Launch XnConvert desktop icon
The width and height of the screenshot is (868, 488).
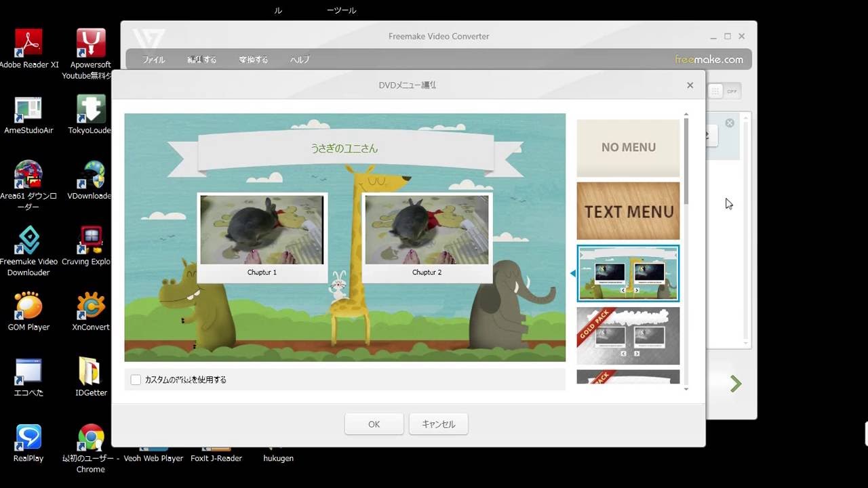click(91, 306)
